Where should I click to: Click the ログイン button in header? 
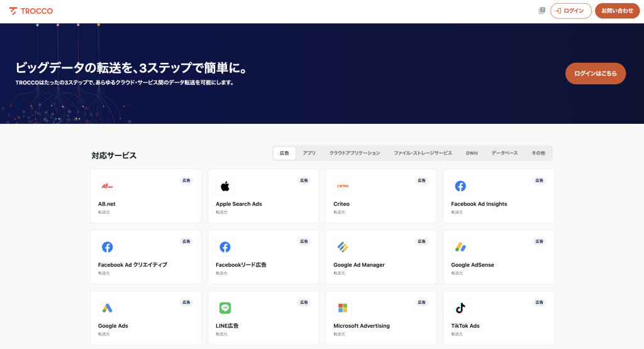coord(571,11)
